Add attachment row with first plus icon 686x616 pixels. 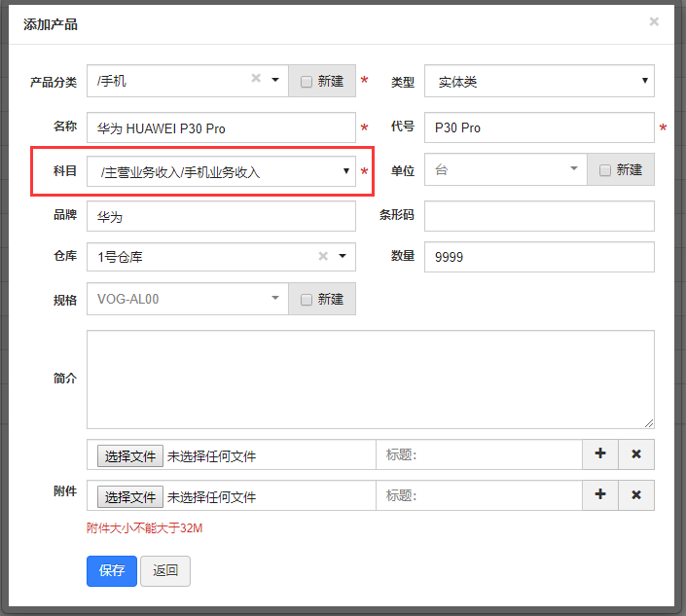[600, 454]
